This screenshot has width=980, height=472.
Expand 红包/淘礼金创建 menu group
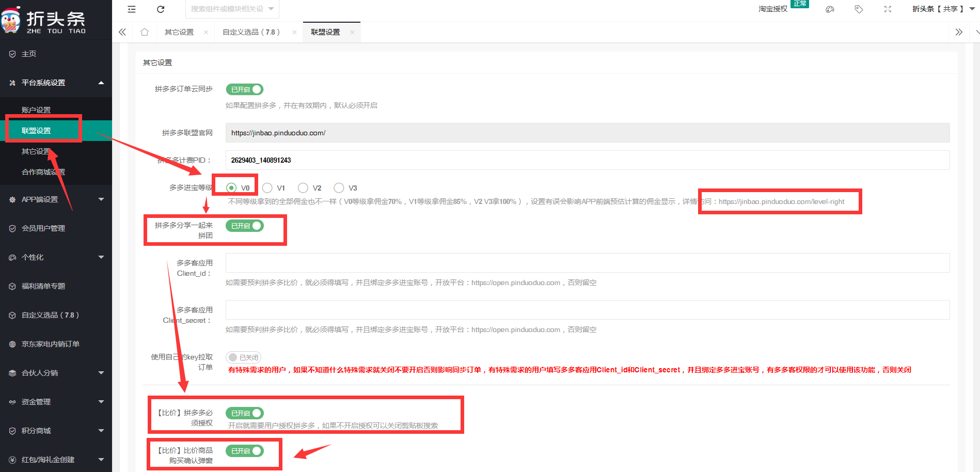pos(101,460)
